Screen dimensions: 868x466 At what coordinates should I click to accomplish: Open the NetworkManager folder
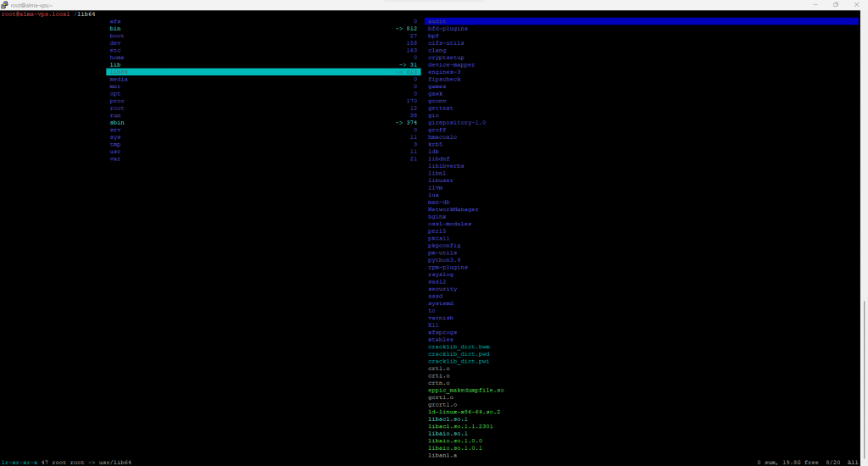click(453, 209)
